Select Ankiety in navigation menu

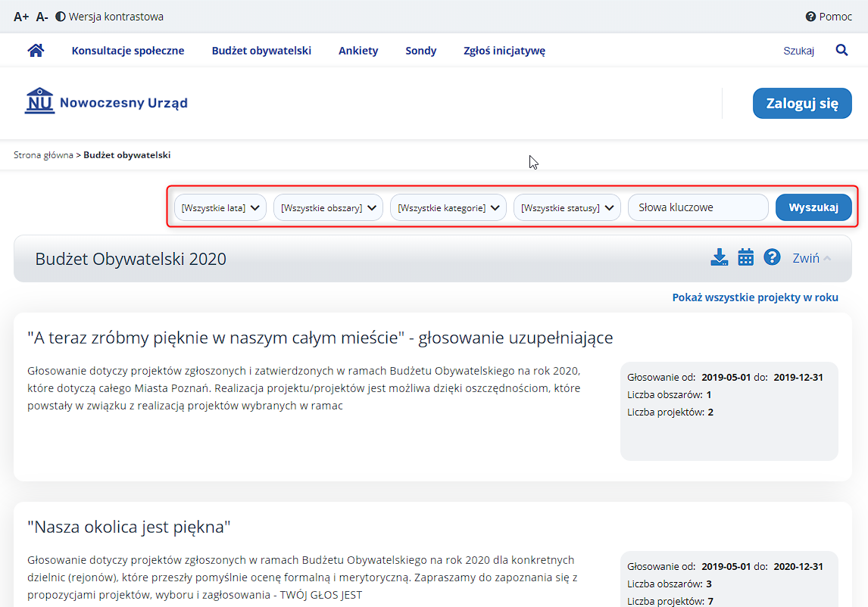[x=358, y=51]
